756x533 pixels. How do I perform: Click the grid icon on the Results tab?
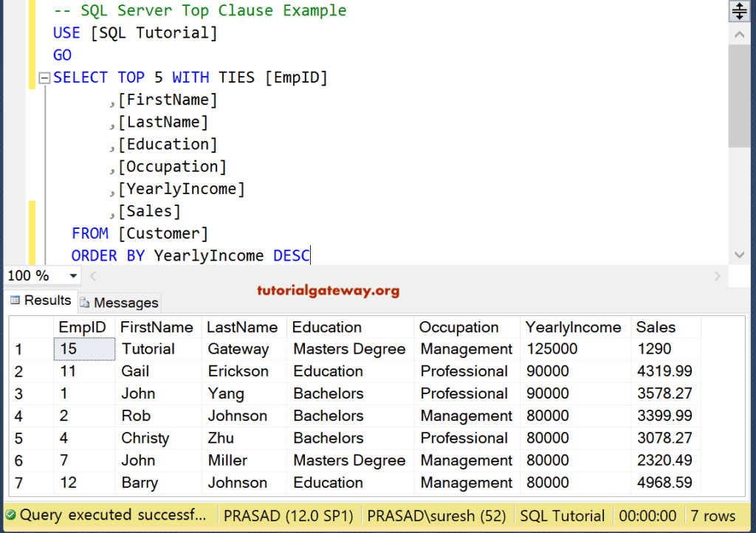click(16, 300)
